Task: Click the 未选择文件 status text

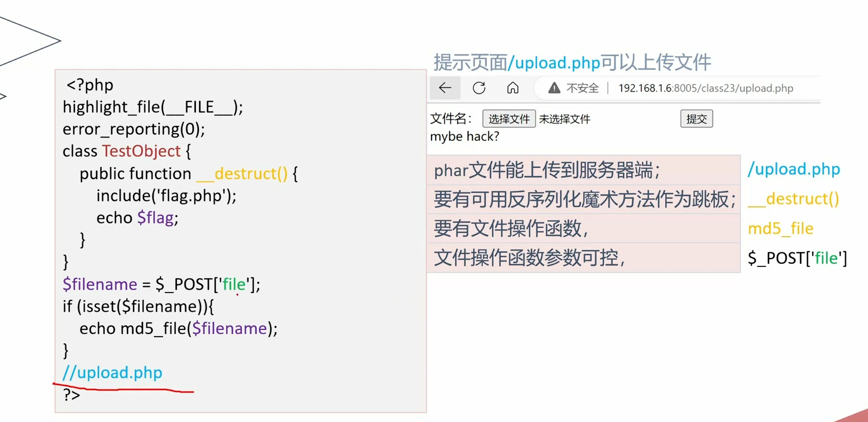Action: (x=564, y=119)
